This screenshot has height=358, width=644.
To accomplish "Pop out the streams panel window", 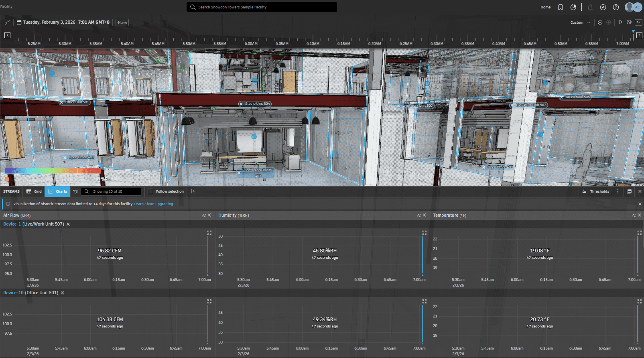I will click(x=629, y=191).
